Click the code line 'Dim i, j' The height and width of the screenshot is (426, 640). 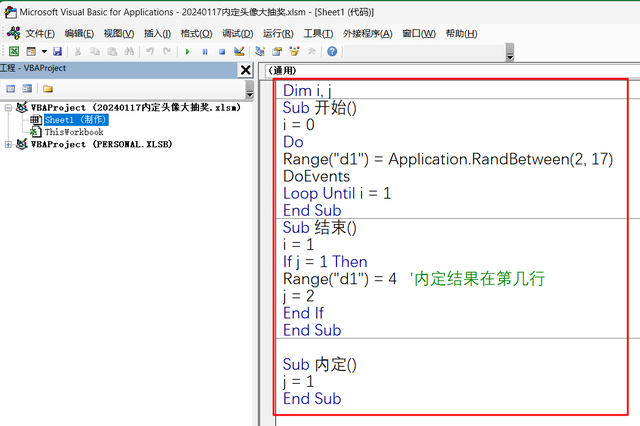(x=307, y=91)
